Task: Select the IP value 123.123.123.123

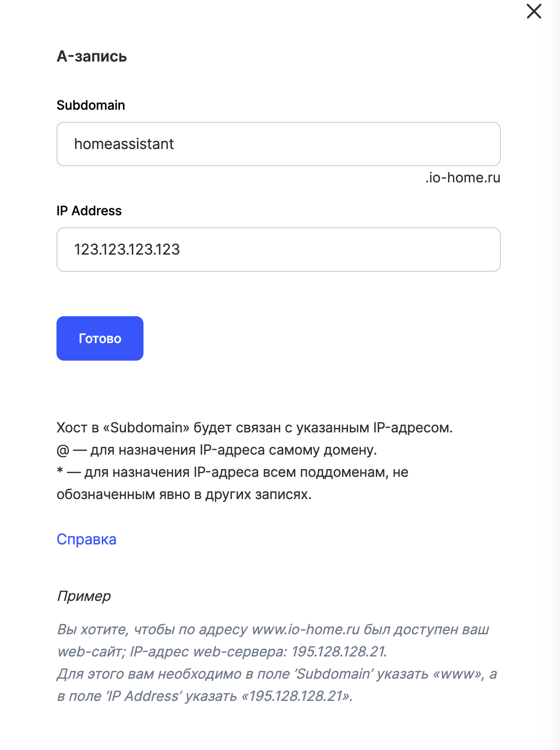Action: (128, 250)
